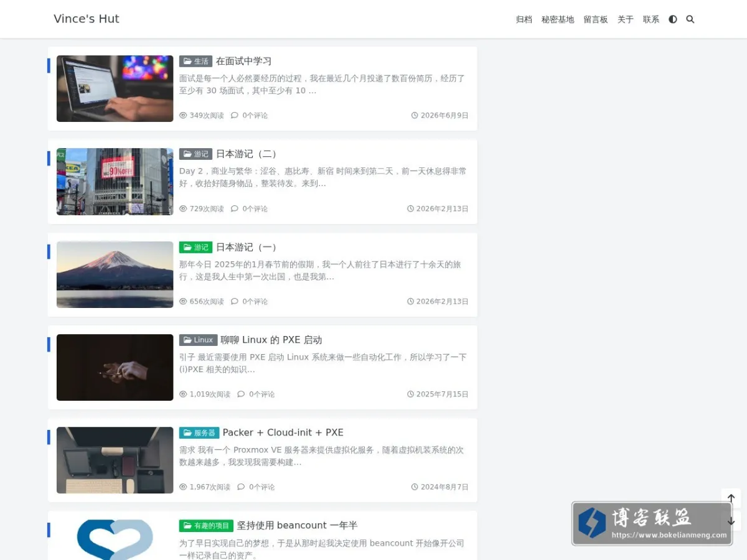Select the 游记 tag on 日本游记（二）
The image size is (747, 560).
(195, 154)
